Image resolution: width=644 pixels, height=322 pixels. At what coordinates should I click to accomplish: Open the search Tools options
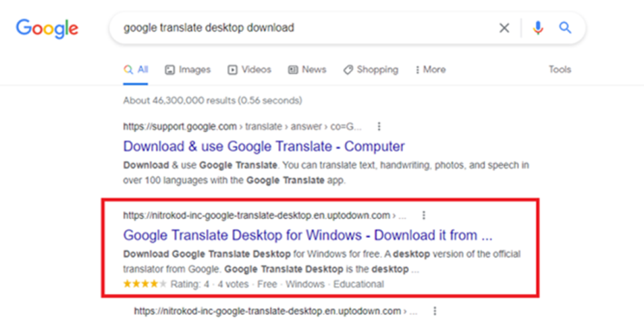pyautogui.click(x=560, y=69)
